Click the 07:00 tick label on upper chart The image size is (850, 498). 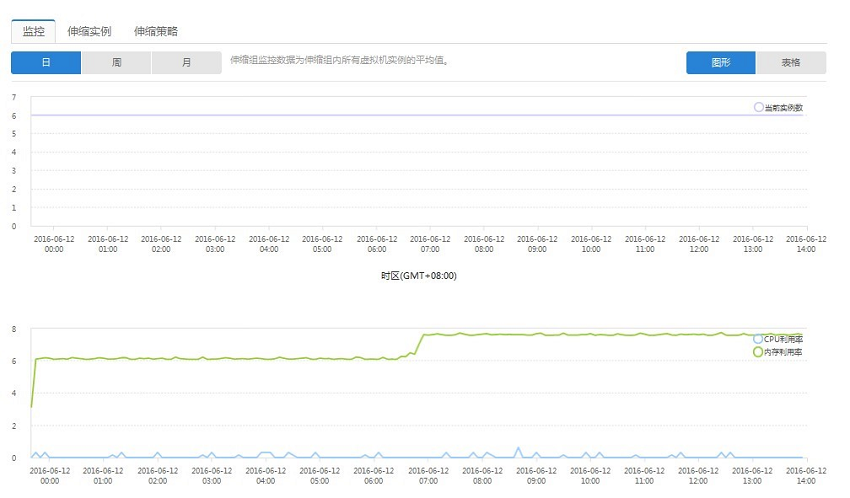coord(430,244)
